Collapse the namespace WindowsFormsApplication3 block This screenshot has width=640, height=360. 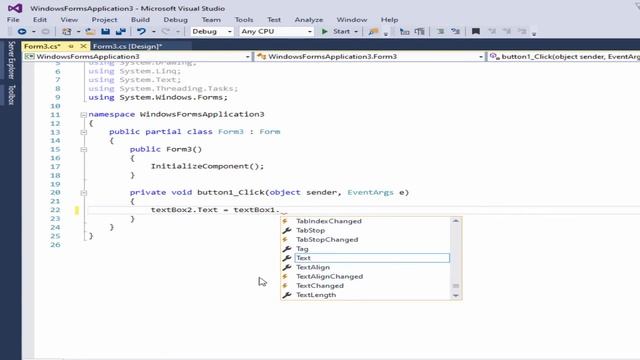[x=84, y=115]
